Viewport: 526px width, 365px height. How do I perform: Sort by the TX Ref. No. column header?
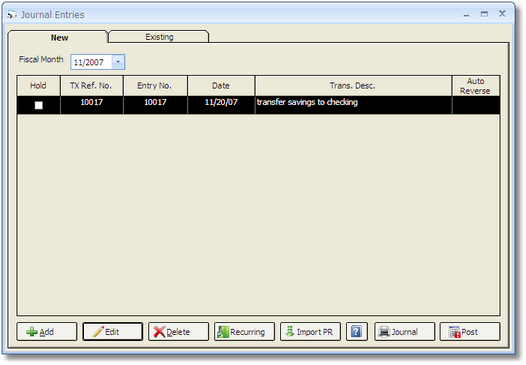pos(91,86)
